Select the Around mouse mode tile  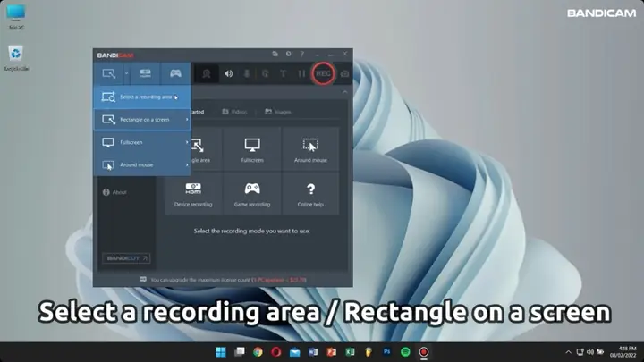pyautogui.click(x=310, y=149)
